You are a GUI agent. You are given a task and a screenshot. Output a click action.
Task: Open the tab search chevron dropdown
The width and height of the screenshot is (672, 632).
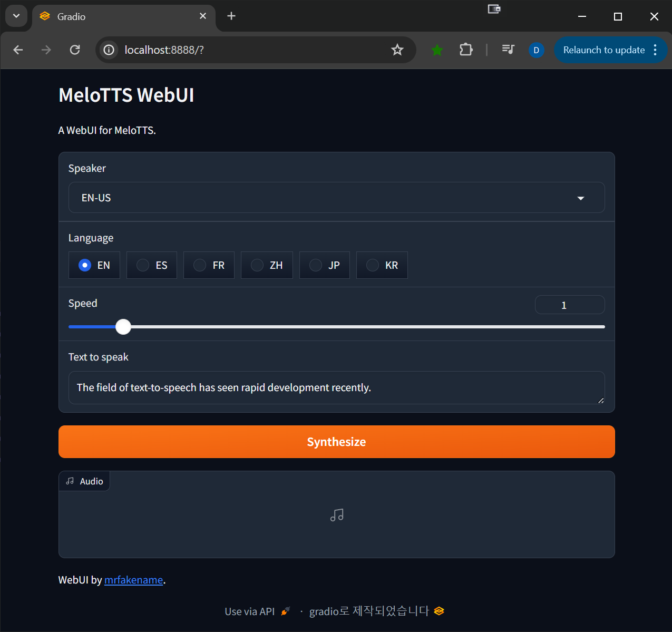click(16, 16)
